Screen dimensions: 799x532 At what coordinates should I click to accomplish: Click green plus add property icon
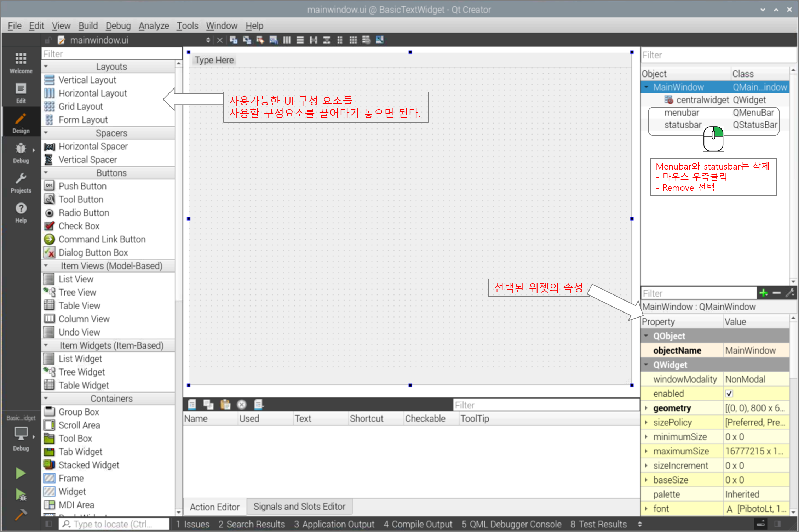[763, 293]
